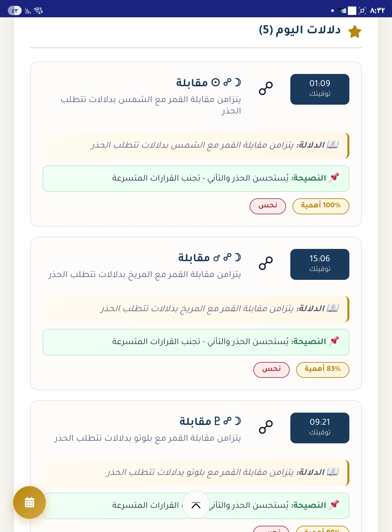Tap opposition icon next to 01:09 time
This screenshot has height=532, width=392.
pyautogui.click(x=265, y=88)
